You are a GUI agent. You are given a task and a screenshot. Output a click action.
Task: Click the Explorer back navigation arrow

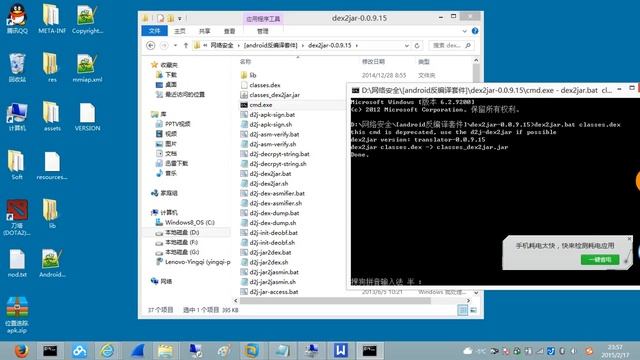point(151,45)
